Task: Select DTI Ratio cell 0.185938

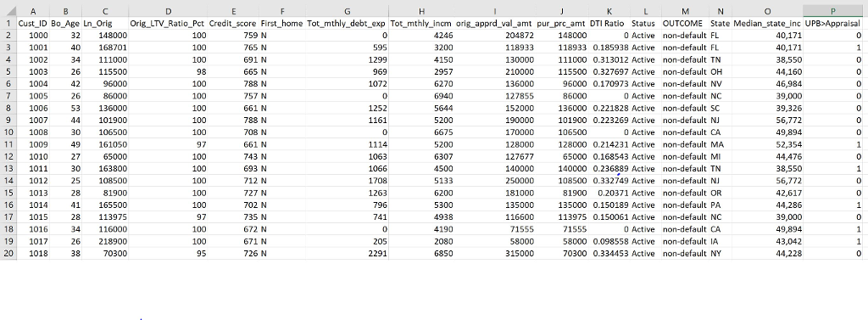Action: click(609, 48)
